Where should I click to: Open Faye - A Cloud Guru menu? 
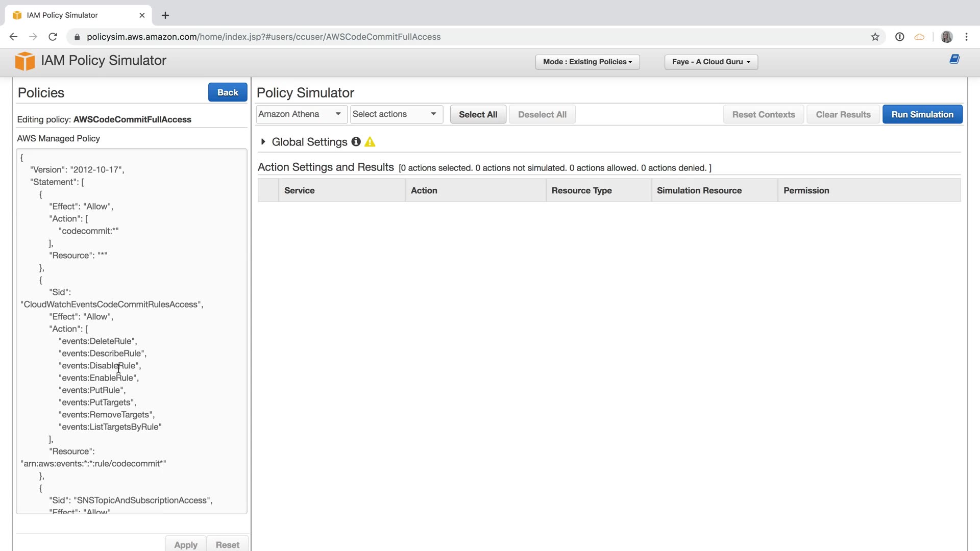click(x=710, y=62)
